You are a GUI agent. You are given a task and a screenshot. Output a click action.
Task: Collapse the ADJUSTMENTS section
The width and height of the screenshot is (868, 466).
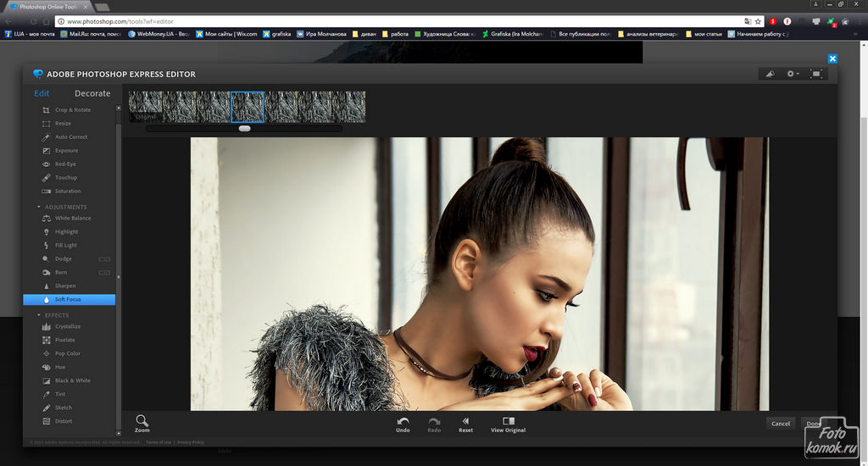click(39, 207)
